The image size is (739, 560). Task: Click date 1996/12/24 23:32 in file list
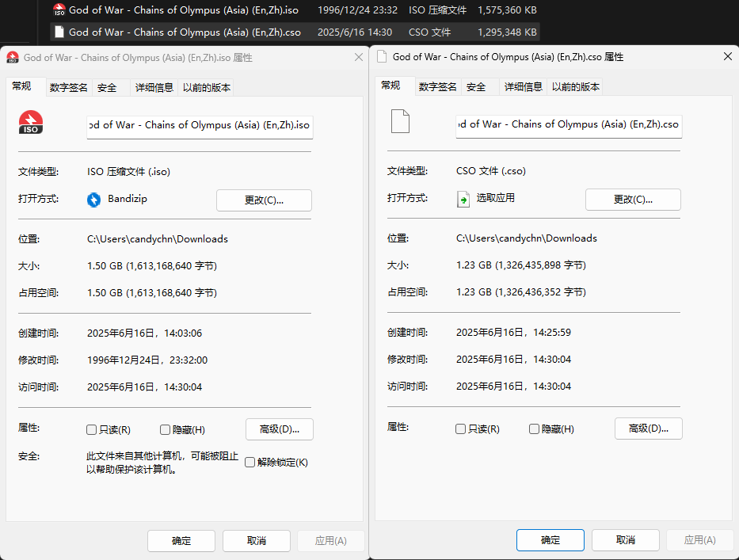click(x=357, y=10)
